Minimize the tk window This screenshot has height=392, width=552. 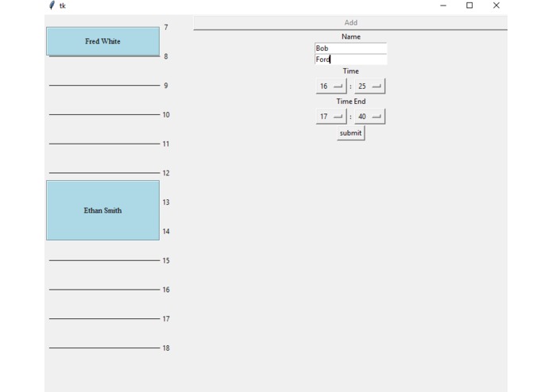tap(443, 6)
